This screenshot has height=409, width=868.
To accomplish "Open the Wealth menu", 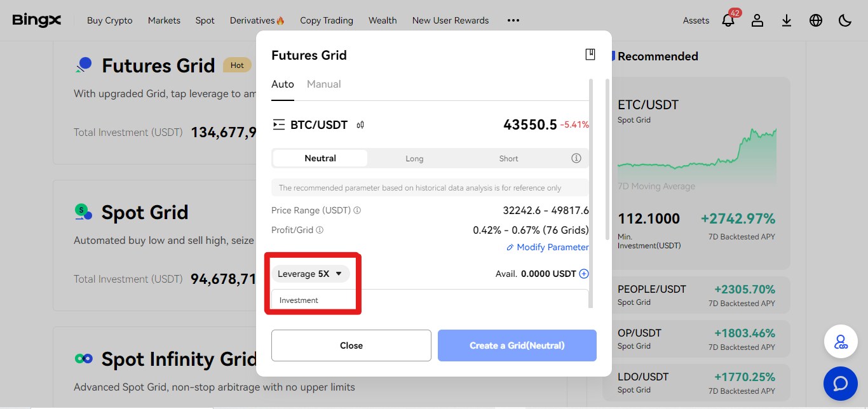I will click(383, 20).
